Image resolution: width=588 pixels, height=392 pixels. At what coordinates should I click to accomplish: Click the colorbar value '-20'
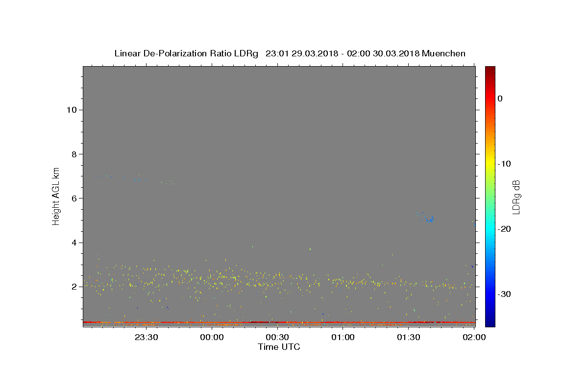tap(505, 229)
